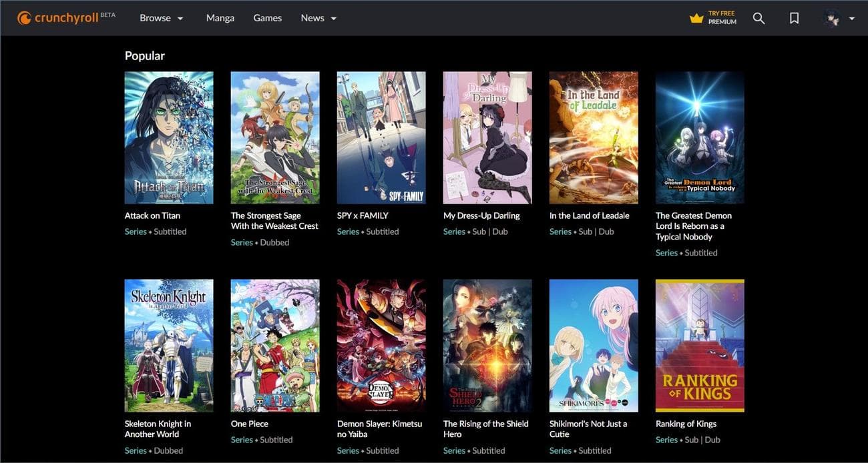This screenshot has height=463, width=868.
Task: Select the Games menu item
Action: coord(267,18)
